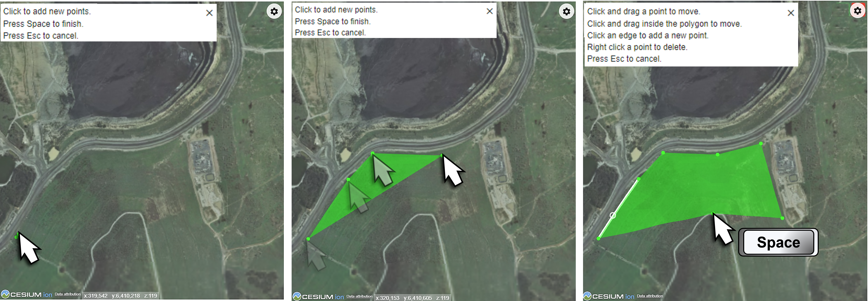Open settings gear in right map panel
Screen dimensions: 868x301
point(857,11)
